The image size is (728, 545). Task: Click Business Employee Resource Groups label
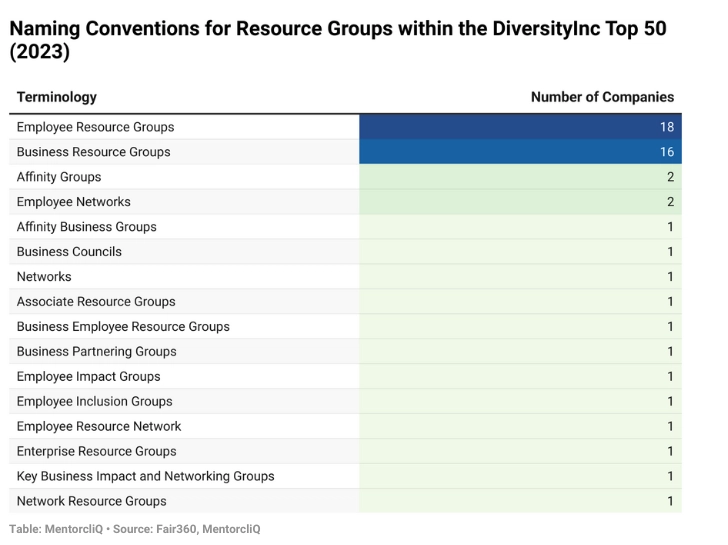[123, 327]
